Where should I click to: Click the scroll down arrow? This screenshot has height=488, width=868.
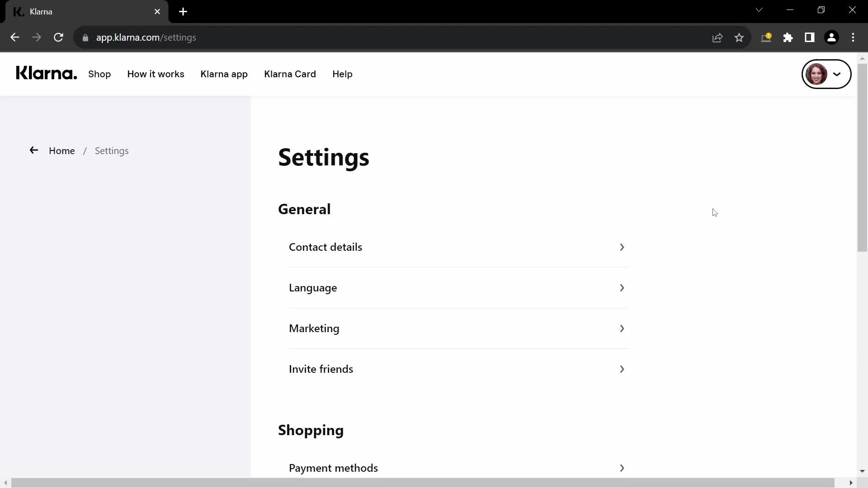[862, 471]
